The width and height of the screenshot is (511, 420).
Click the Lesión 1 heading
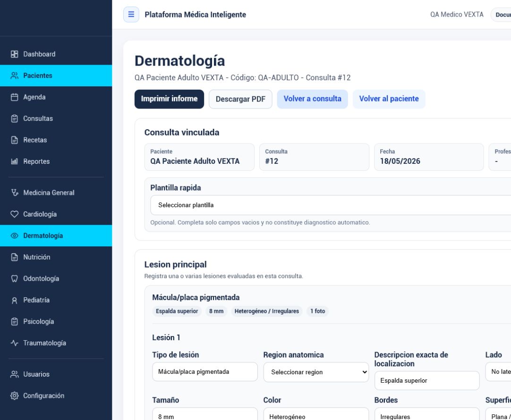click(166, 337)
